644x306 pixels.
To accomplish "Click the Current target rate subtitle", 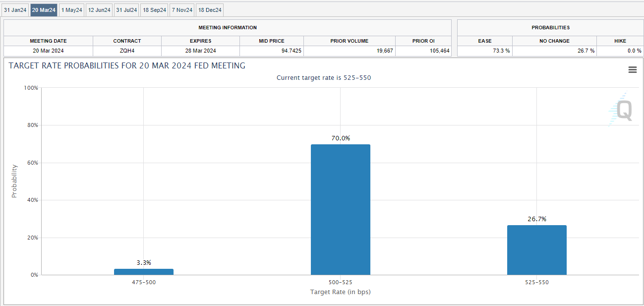I will pos(323,78).
